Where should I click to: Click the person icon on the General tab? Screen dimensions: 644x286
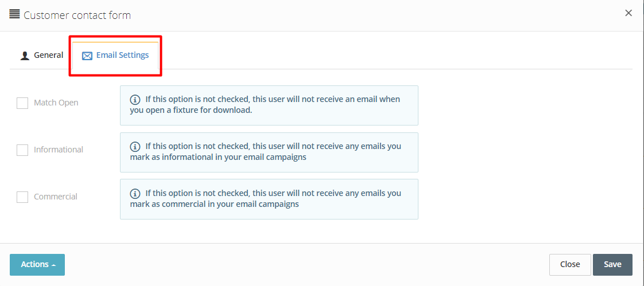25,56
